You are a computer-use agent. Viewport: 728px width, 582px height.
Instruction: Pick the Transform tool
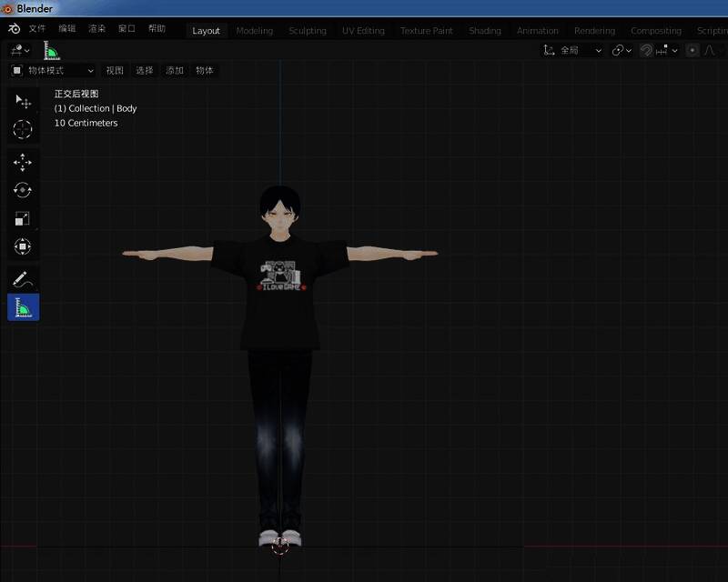click(23, 246)
